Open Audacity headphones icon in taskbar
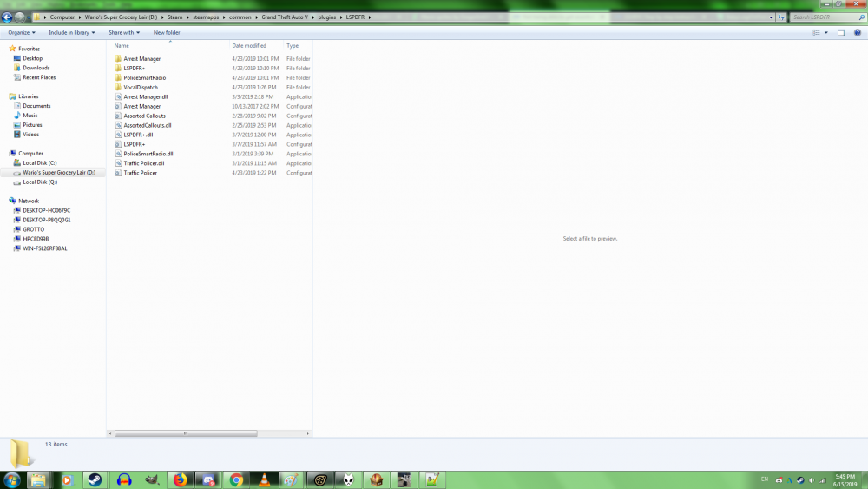868x489 pixels. [123, 479]
